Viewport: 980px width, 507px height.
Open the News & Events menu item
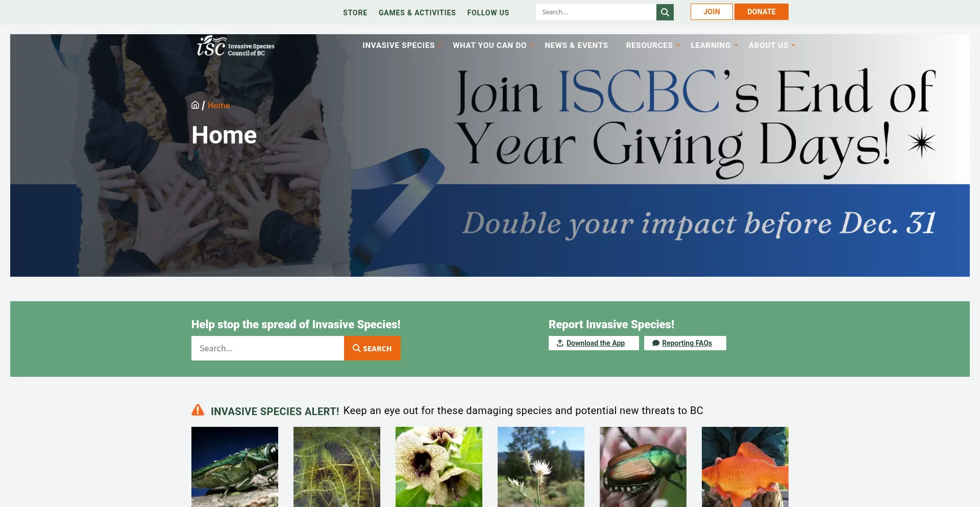pyautogui.click(x=576, y=45)
